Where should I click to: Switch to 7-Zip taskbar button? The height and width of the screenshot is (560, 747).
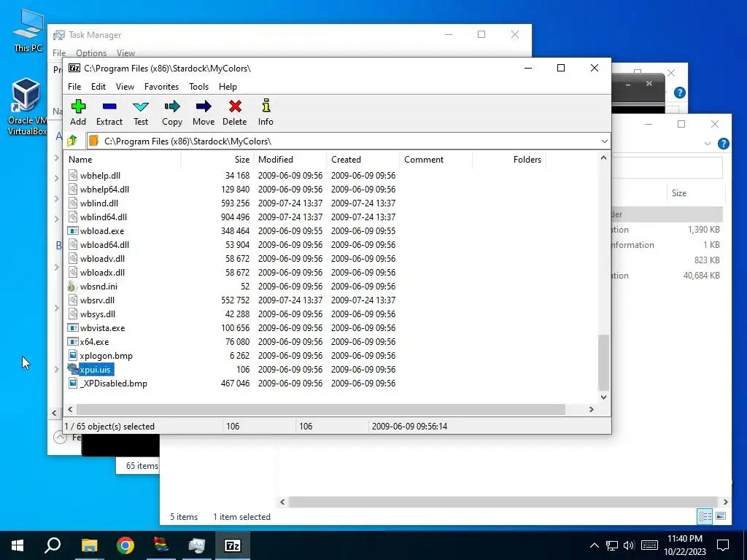tap(233, 545)
